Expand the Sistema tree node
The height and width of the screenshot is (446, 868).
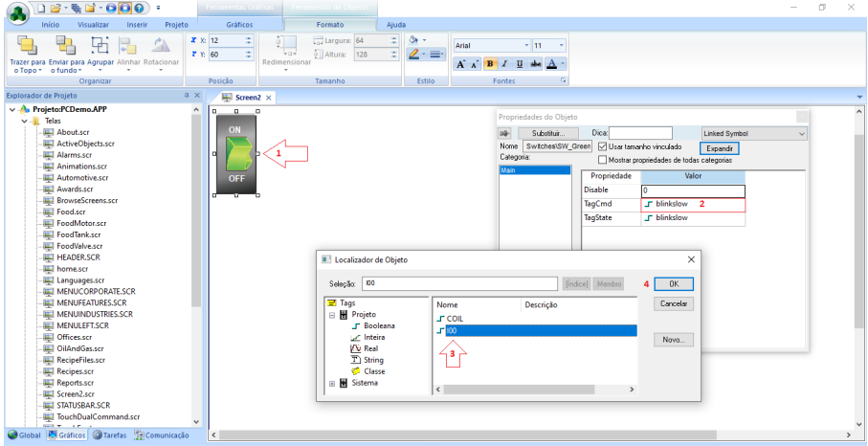click(333, 384)
